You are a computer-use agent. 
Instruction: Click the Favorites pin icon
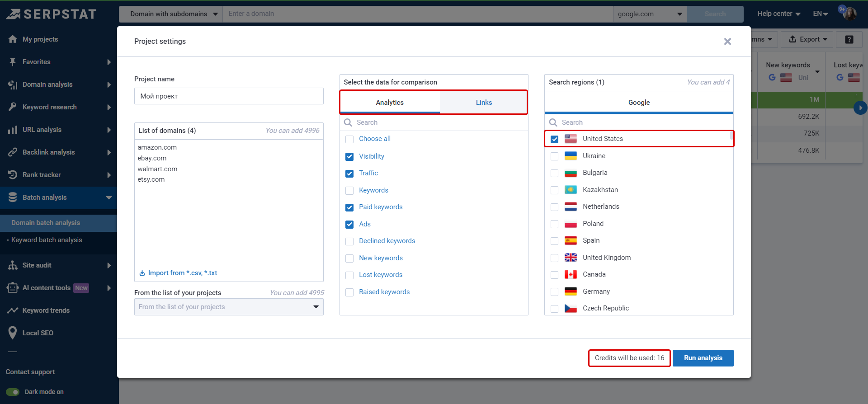coord(13,62)
